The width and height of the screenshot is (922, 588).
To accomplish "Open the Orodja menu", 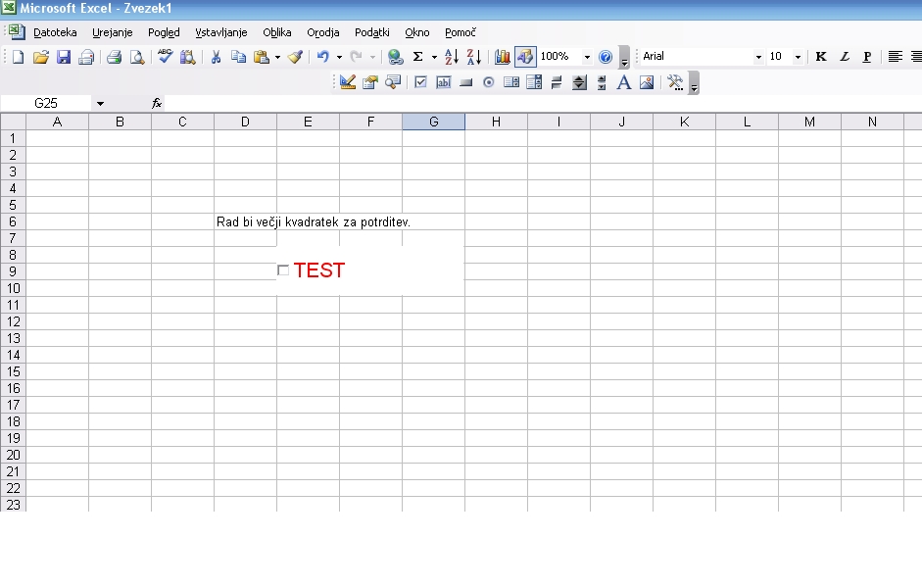I will (322, 33).
